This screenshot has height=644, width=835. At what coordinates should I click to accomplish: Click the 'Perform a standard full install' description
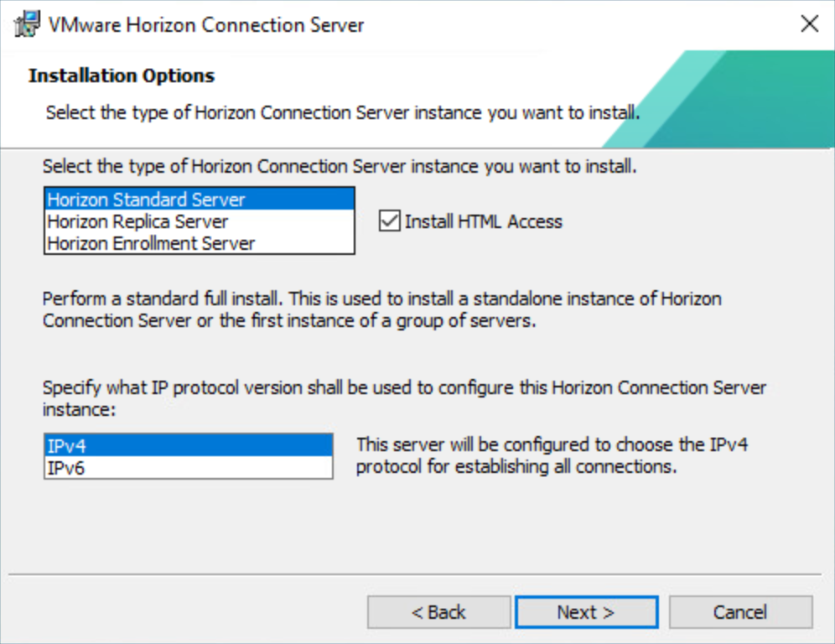pos(381,309)
